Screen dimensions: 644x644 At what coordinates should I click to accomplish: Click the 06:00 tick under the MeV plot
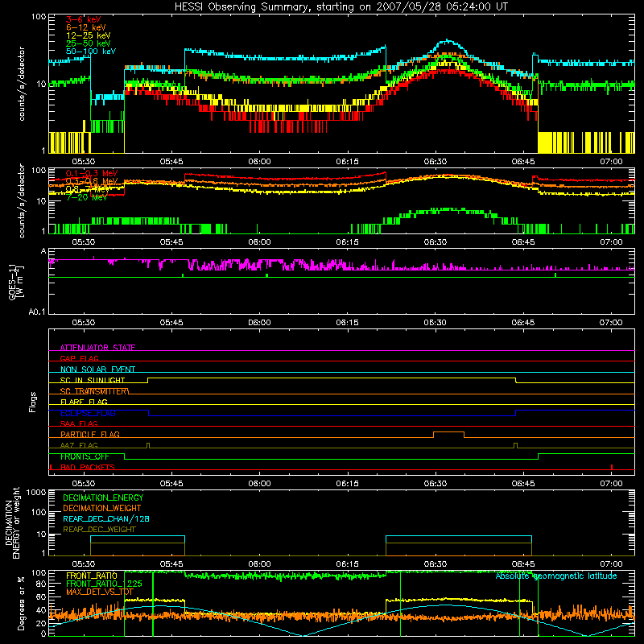click(259, 242)
